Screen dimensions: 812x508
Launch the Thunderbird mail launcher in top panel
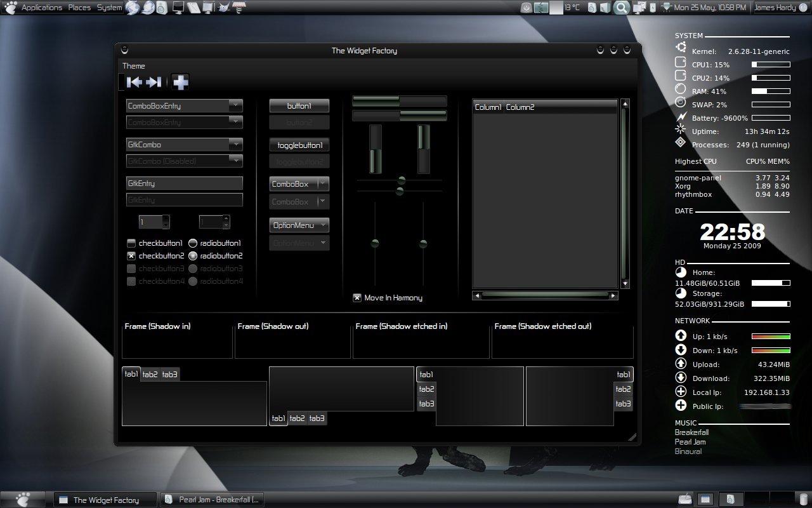tap(148, 8)
